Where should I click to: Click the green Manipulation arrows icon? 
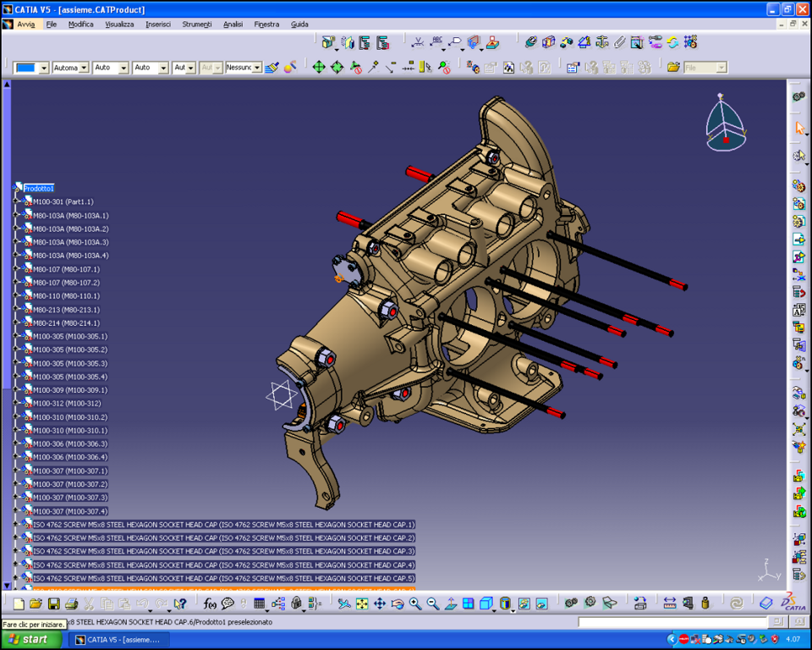[319, 67]
